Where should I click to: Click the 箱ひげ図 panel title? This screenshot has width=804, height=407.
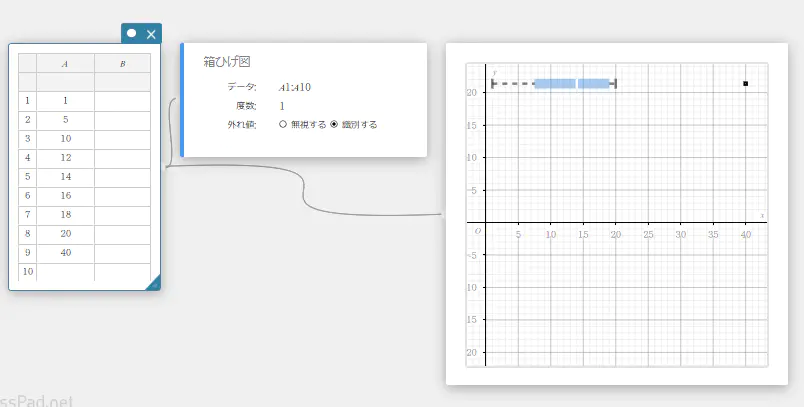pyautogui.click(x=227, y=62)
